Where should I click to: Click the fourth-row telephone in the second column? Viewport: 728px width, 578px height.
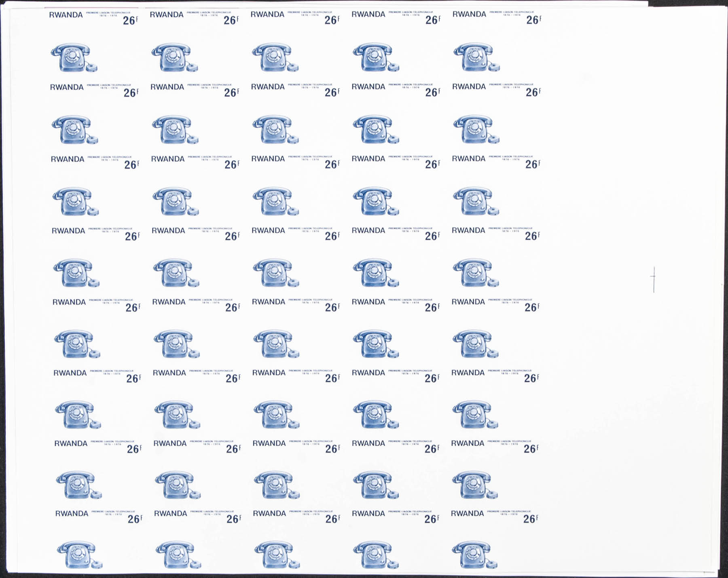click(175, 201)
